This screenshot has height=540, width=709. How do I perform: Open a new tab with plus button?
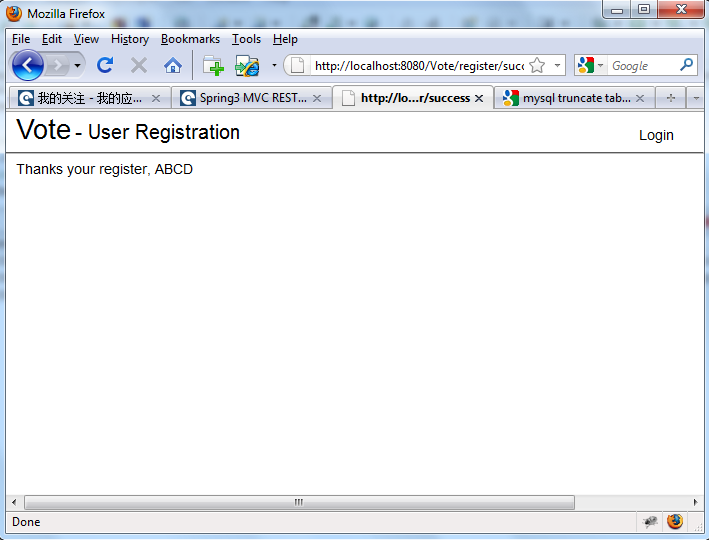[671, 98]
